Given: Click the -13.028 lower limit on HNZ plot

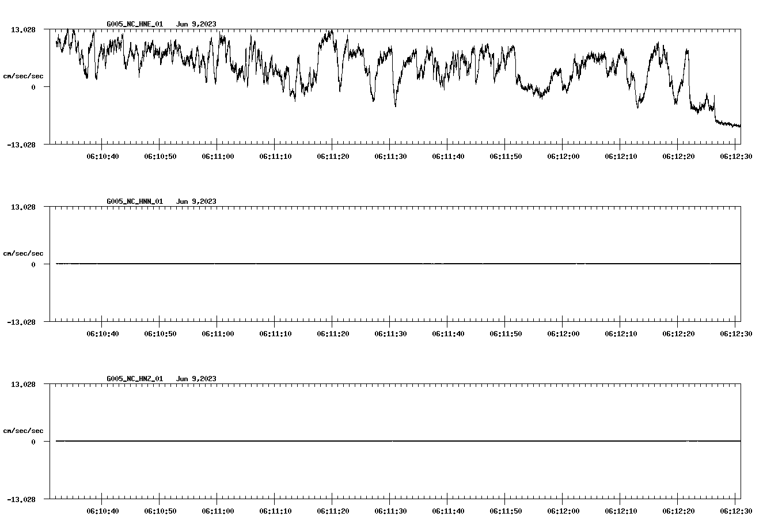Looking at the screenshot, I should click(x=21, y=500).
